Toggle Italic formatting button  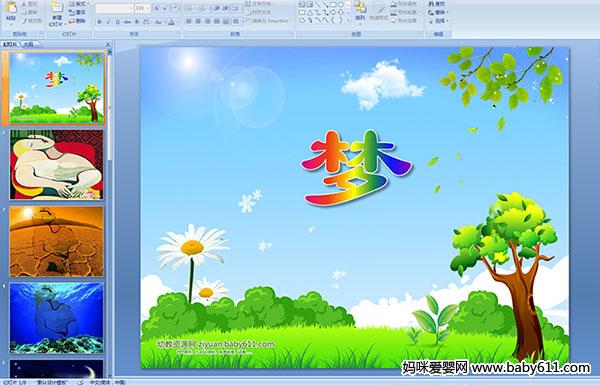point(108,22)
